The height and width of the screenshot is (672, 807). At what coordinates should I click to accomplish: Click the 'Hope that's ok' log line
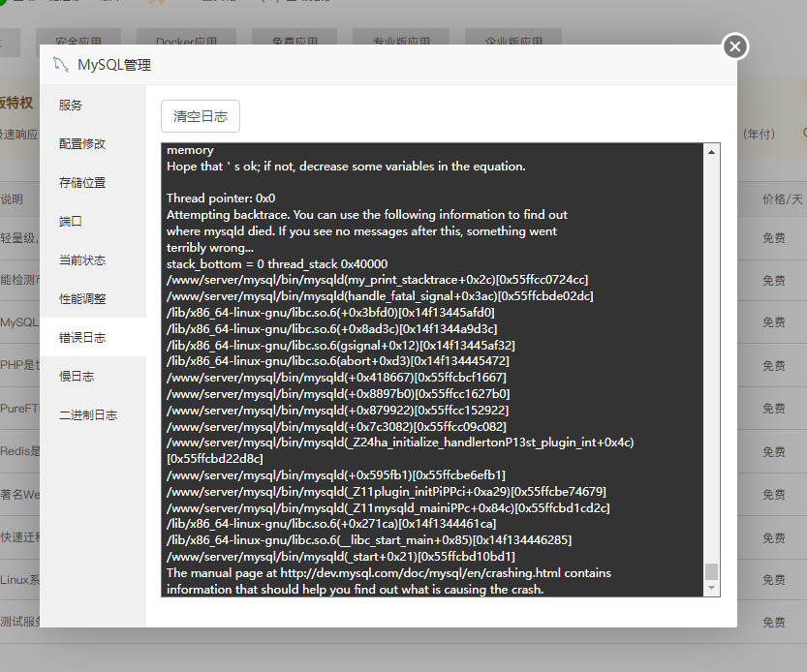pos(346,167)
